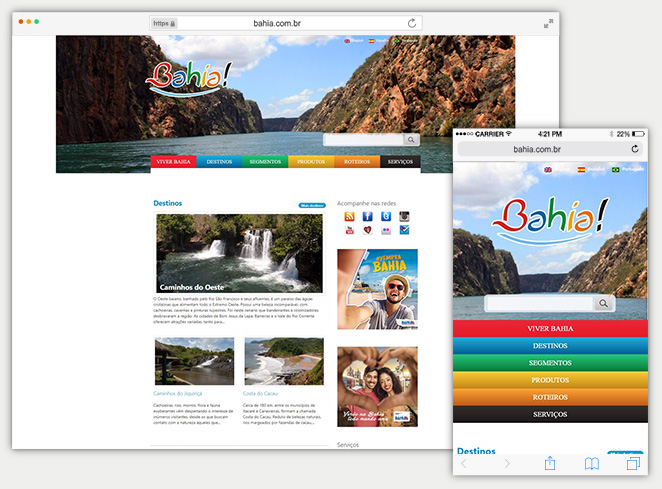Open Caminhos do Oeste waterfall image
Viewport: 662px width, 489px height.
click(x=239, y=253)
